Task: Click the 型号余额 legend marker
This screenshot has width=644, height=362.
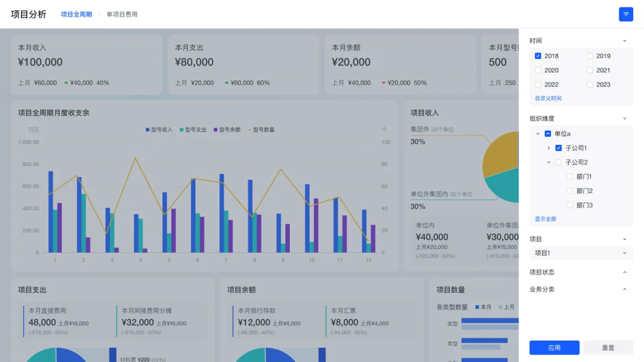Action: [216, 130]
